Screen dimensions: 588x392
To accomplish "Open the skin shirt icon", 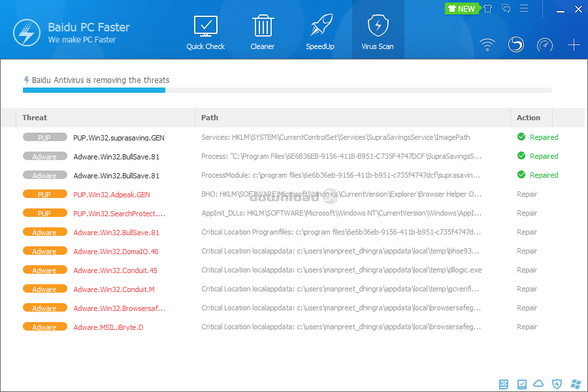I will point(487,8).
